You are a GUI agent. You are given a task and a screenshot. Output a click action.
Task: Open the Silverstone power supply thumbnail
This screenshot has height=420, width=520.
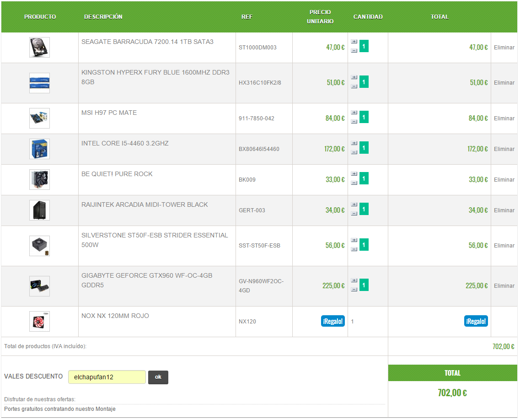(x=39, y=246)
